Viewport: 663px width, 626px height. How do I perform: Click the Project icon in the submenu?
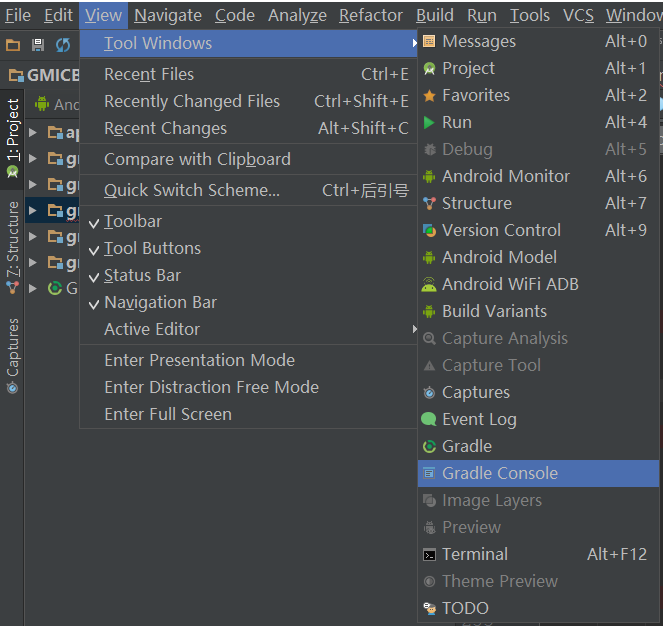429,69
